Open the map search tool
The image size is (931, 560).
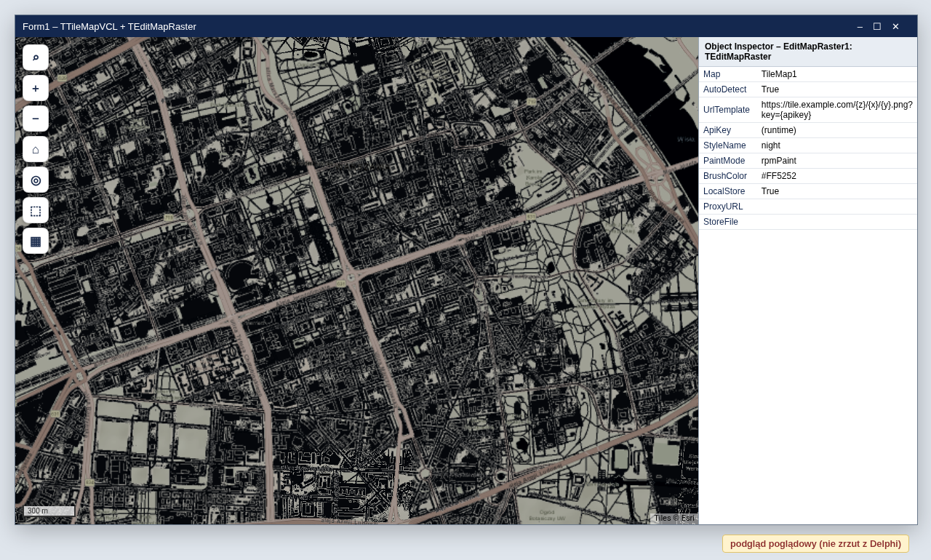(36, 57)
